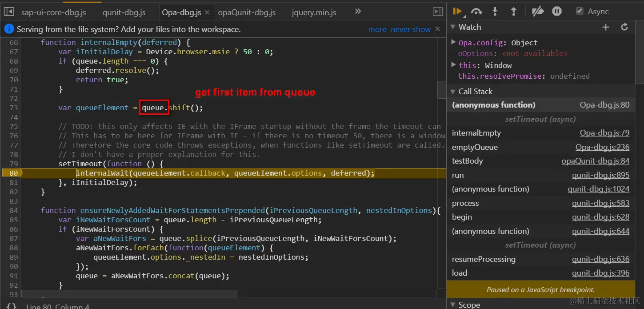Open Opa-dbg.js:79 link
This screenshot has width=644, height=309.
(604, 133)
